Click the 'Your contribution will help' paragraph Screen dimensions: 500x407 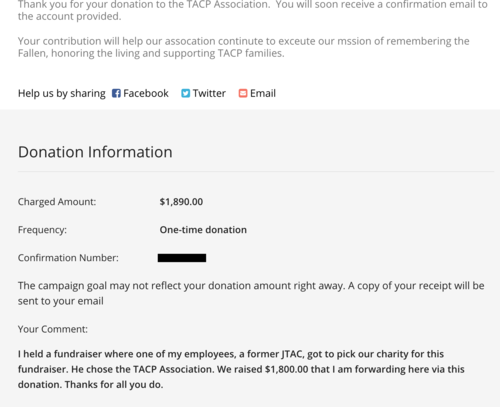click(244, 47)
